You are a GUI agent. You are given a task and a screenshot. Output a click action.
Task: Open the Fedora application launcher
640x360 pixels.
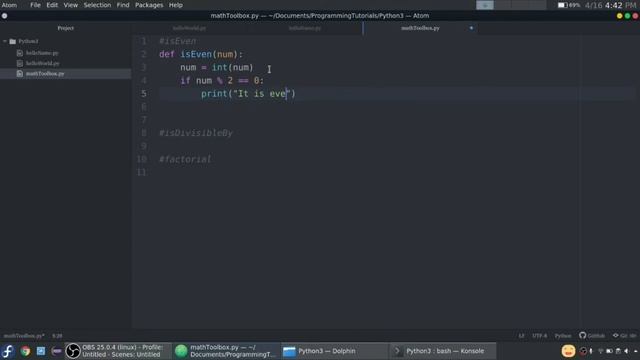point(8,351)
